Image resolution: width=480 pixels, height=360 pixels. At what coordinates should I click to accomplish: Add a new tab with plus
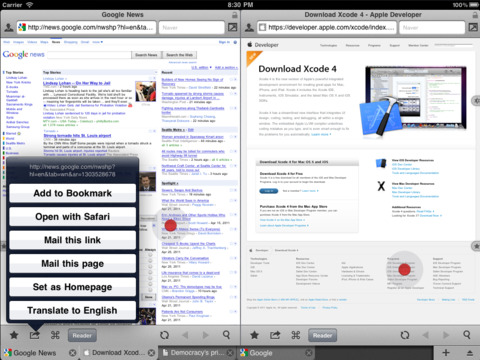tap(446, 353)
